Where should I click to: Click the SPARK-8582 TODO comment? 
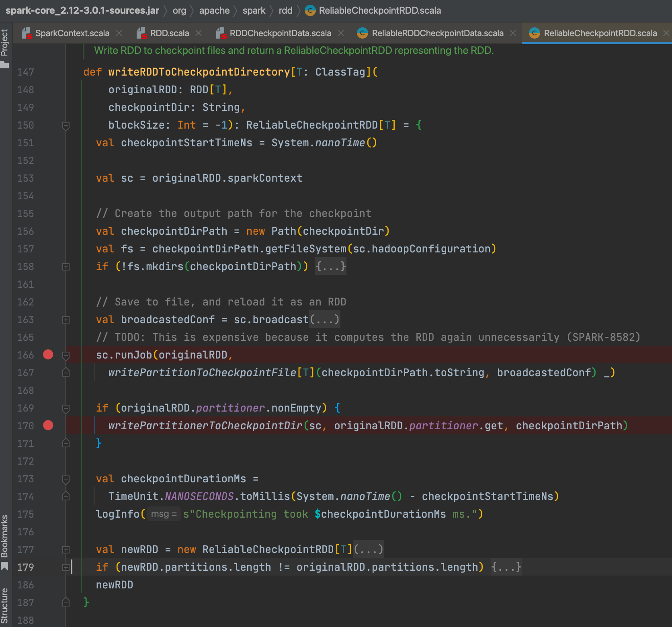tap(368, 337)
